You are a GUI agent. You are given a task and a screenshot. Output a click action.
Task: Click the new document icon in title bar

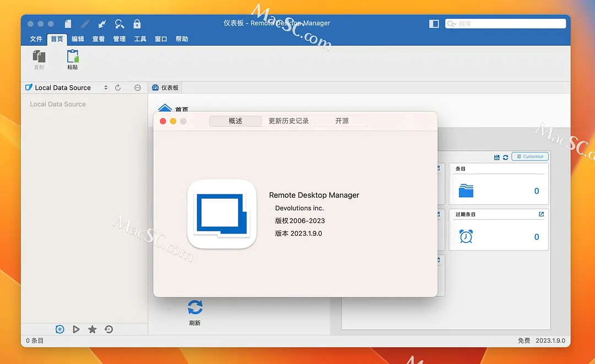(68, 24)
